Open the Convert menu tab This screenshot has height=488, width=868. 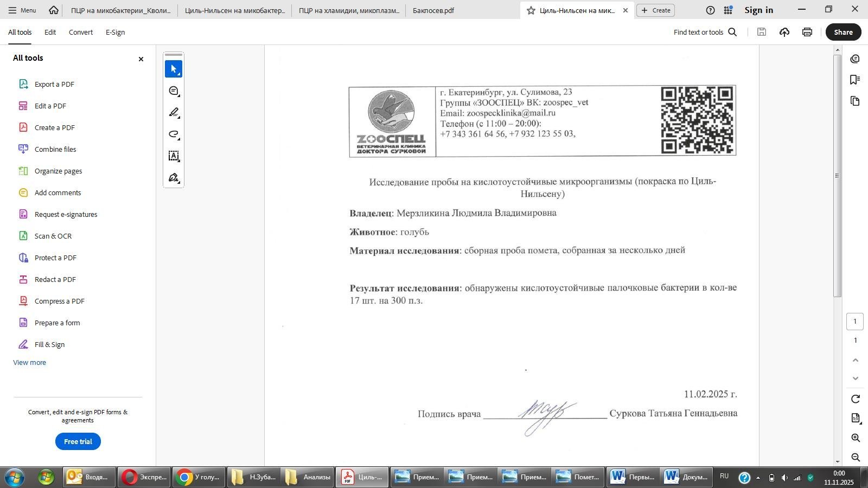pos(81,32)
